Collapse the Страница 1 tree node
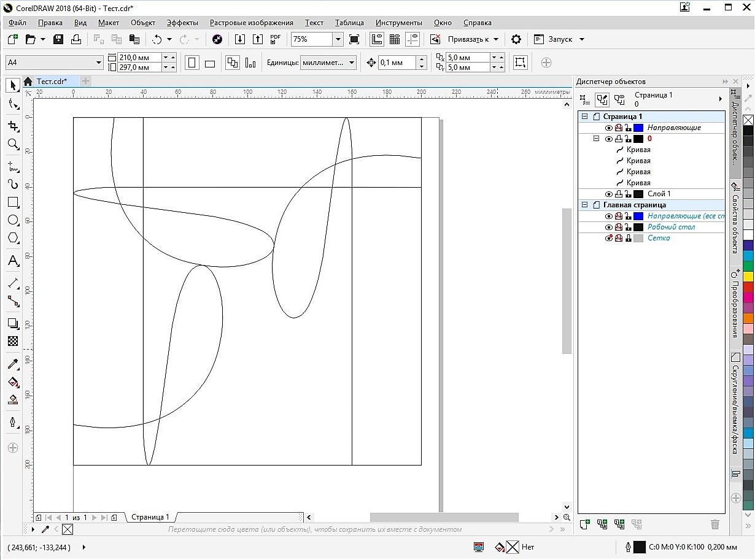 pos(584,117)
